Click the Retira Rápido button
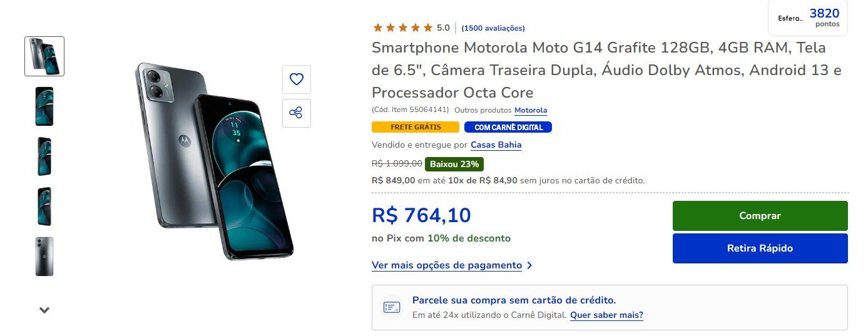The height and width of the screenshot is (336, 868). click(760, 248)
